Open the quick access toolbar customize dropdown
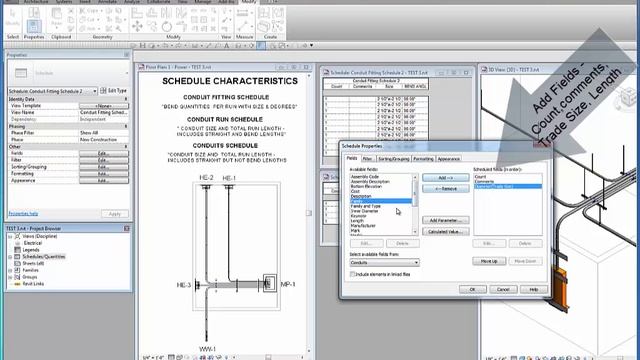Screen dimensions: 640x360 [x=311, y=46]
